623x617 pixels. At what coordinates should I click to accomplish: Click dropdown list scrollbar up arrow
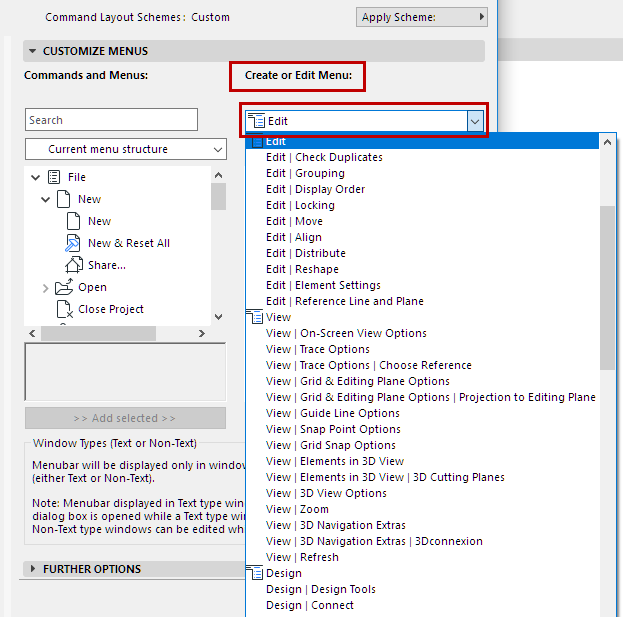tap(608, 142)
